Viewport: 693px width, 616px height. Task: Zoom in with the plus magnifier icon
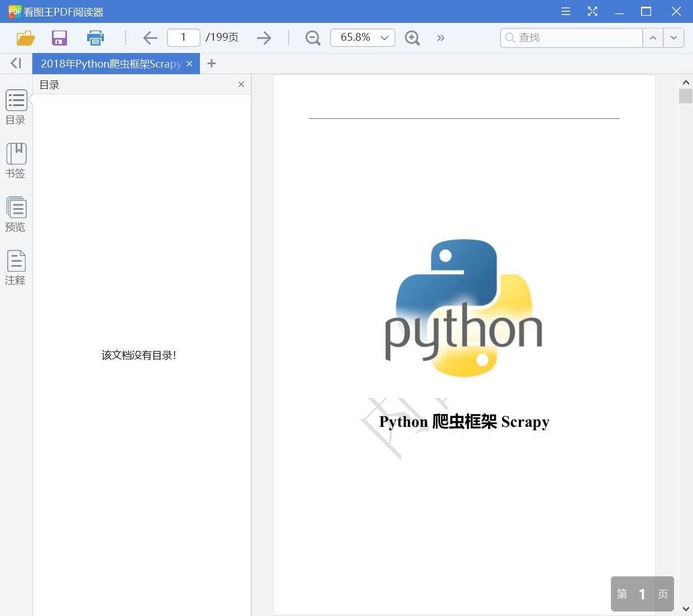click(x=412, y=38)
